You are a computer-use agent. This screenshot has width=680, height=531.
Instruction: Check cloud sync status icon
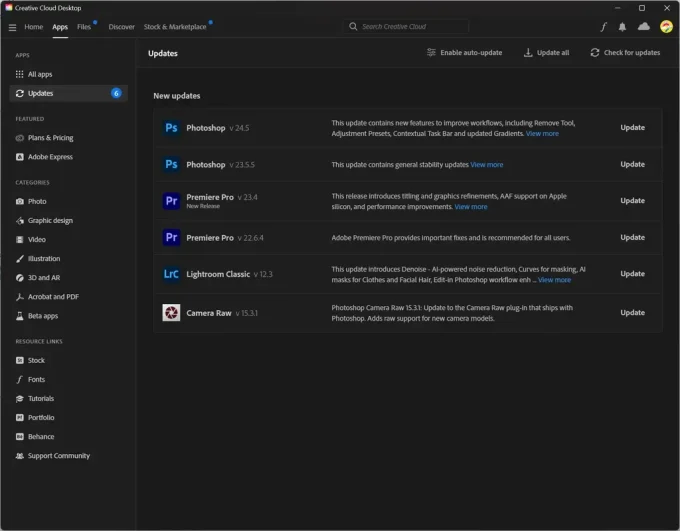pyautogui.click(x=643, y=27)
